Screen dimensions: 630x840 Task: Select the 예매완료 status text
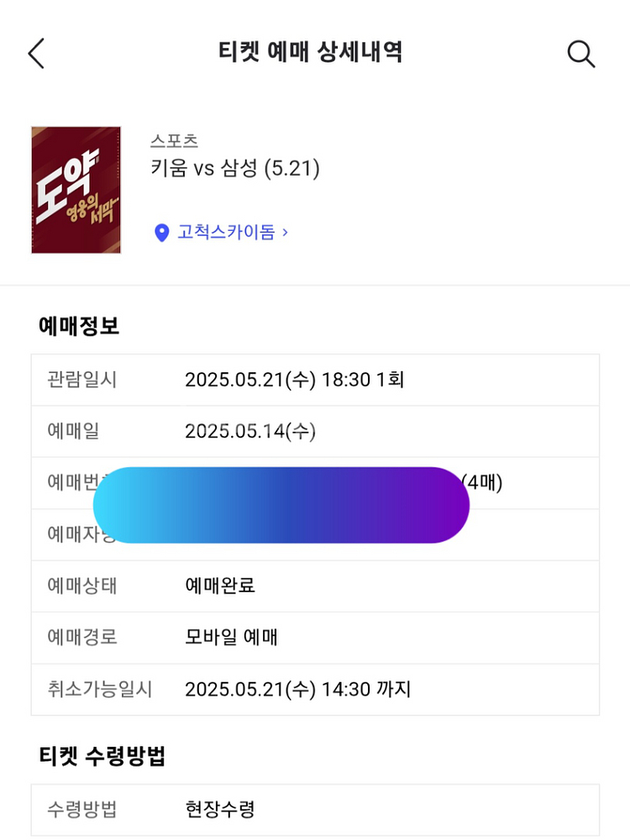click(220, 585)
